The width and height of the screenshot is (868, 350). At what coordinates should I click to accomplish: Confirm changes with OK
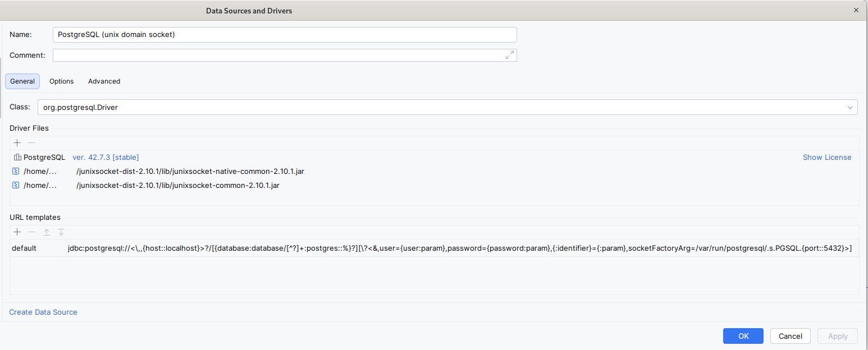tap(743, 336)
